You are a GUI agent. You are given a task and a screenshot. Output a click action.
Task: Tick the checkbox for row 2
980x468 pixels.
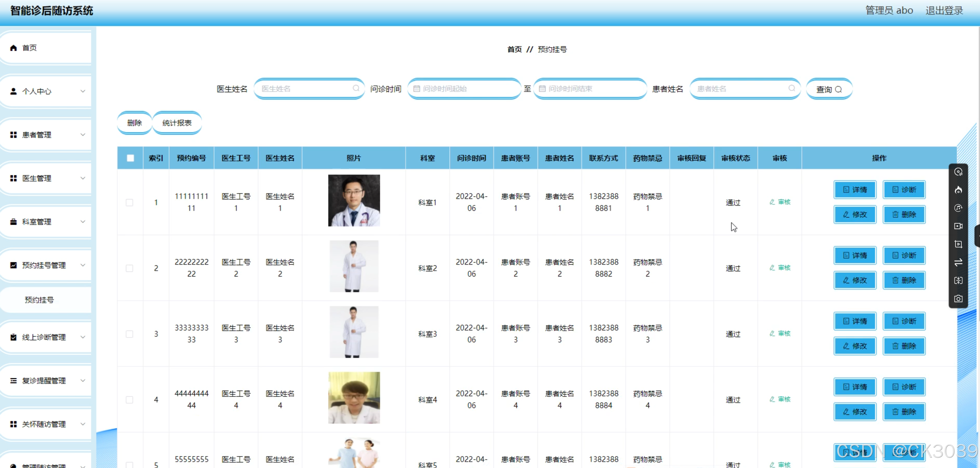point(129,268)
